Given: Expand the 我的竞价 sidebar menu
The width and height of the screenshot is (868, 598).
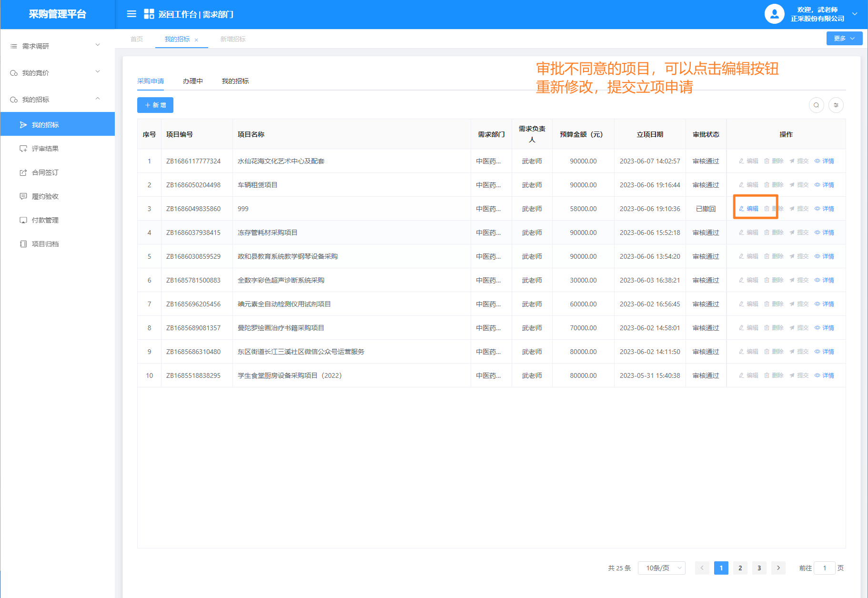Looking at the screenshot, I should click(x=57, y=72).
